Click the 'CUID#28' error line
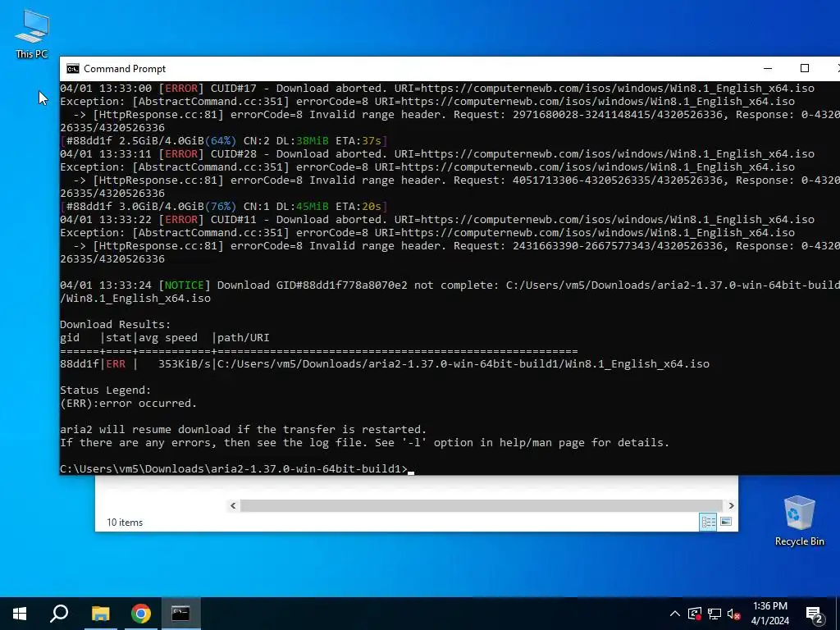 pyautogui.click(x=437, y=153)
